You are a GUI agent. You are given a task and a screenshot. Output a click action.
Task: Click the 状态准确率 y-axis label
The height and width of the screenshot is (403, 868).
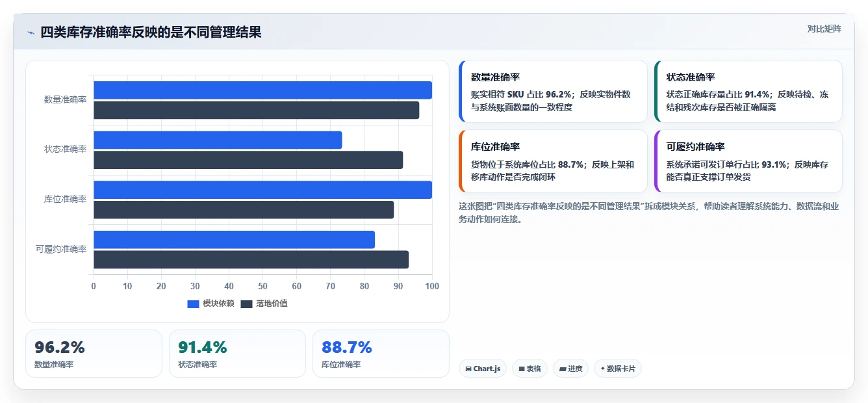(65, 149)
